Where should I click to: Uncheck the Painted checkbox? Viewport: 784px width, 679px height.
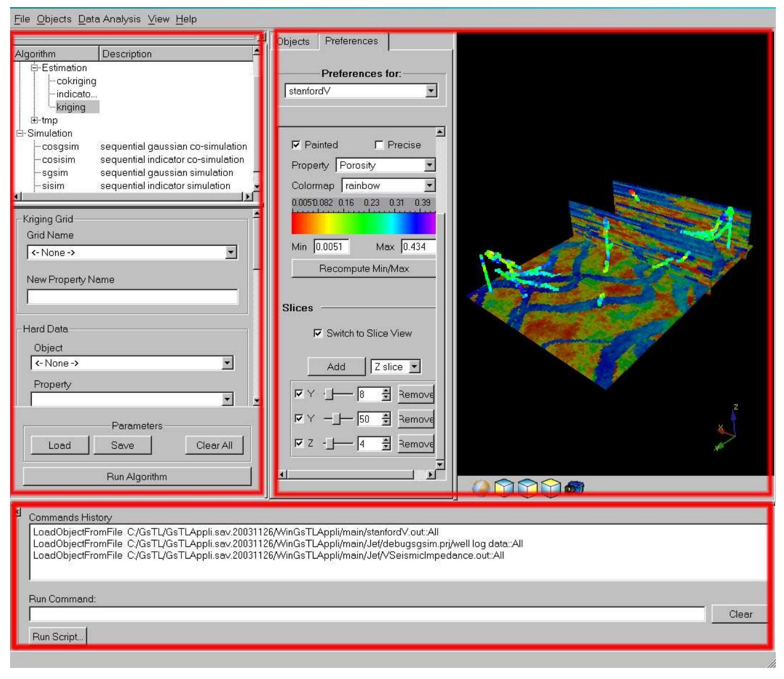(297, 145)
